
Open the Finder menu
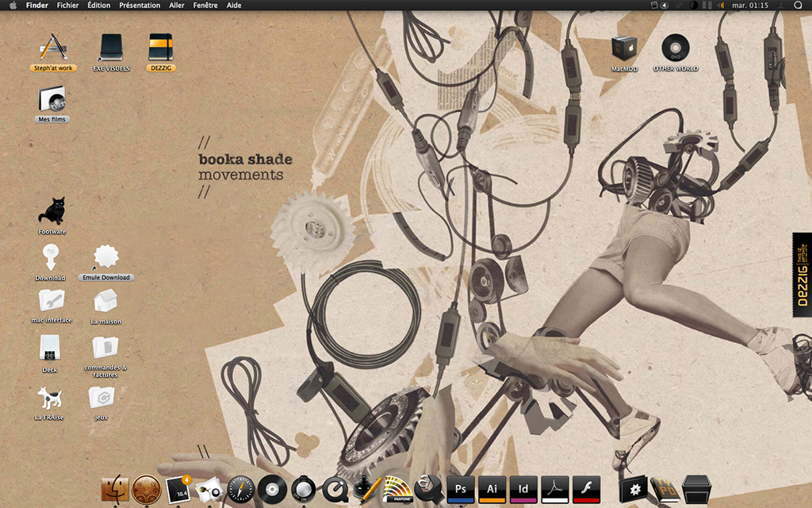[36, 6]
